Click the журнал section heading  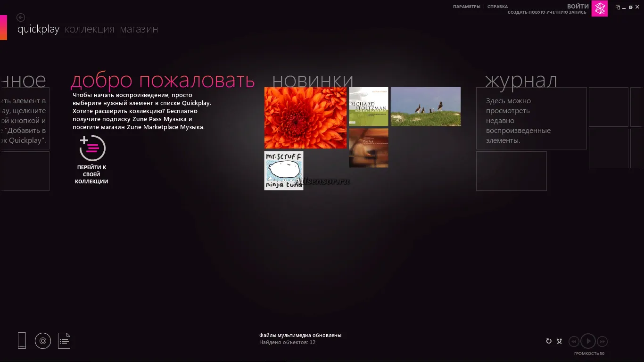[x=521, y=81]
